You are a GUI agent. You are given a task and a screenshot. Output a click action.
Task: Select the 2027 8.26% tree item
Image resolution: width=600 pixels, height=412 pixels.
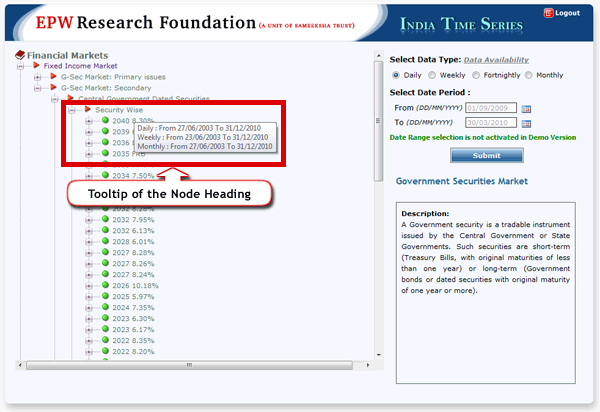click(133, 264)
